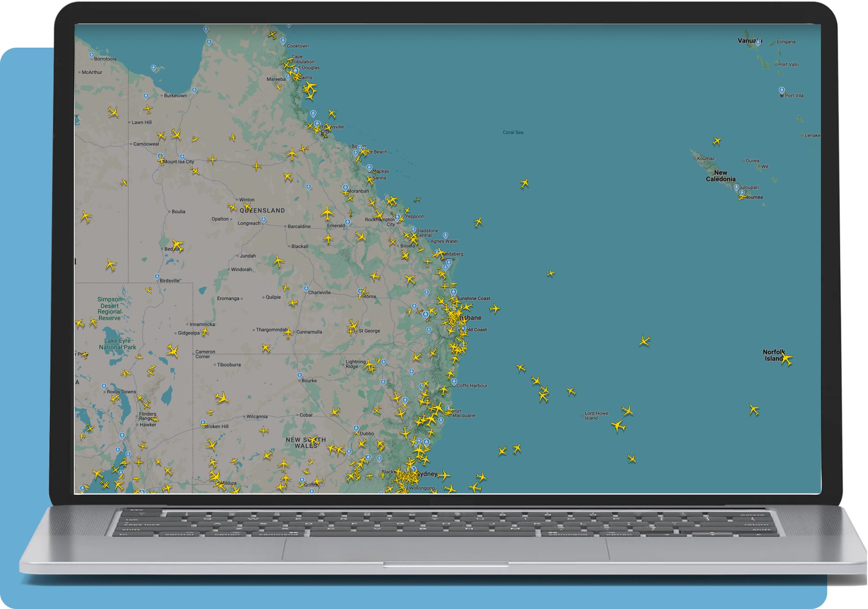The height and width of the screenshot is (609, 868).
Task: Click the New Caledonia map label
Action: (x=722, y=176)
